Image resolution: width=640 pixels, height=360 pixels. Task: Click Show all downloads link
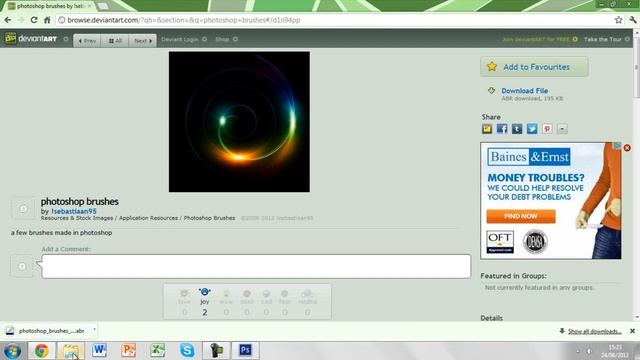click(595, 331)
